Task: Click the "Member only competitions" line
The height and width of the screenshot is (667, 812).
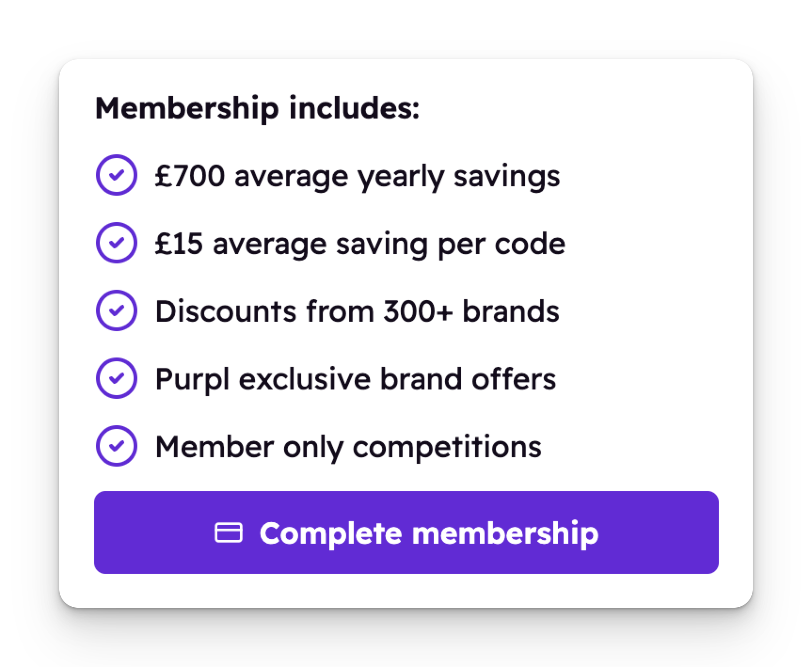Action: point(348,447)
